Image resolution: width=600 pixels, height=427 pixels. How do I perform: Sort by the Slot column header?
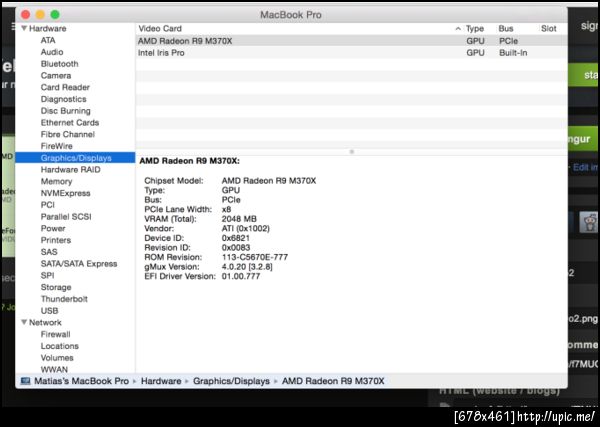pos(549,29)
